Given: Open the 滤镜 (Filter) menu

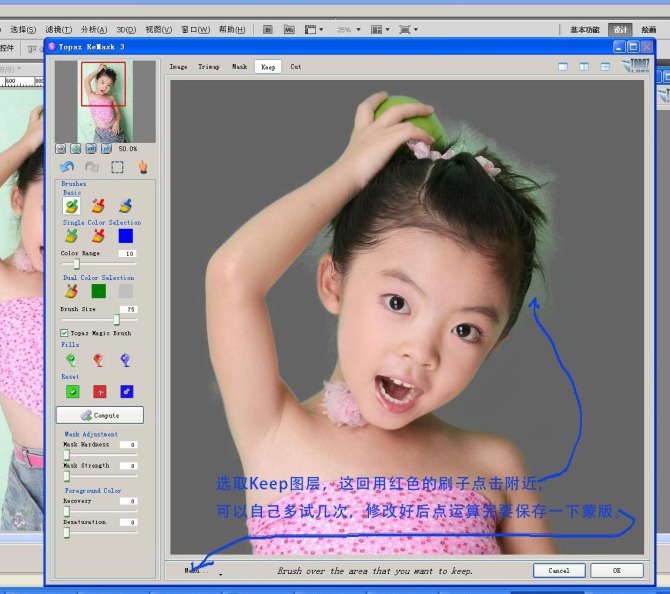Looking at the screenshot, I should tap(58, 30).
